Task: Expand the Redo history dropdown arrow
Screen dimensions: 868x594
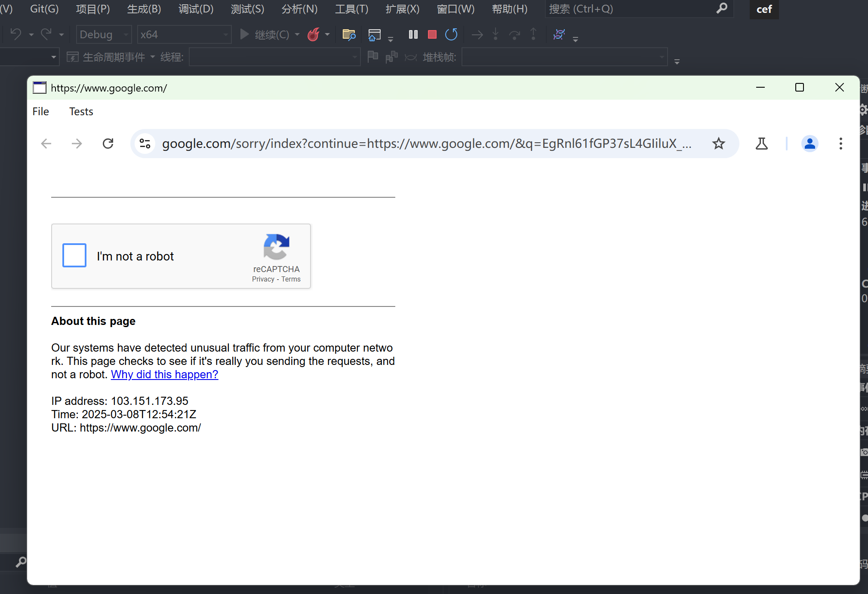Action: [62, 34]
